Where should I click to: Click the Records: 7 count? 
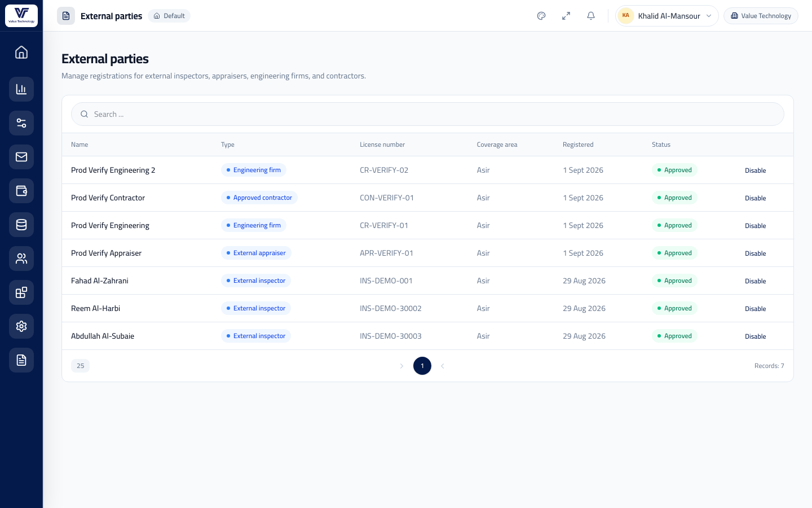pyautogui.click(x=769, y=366)
